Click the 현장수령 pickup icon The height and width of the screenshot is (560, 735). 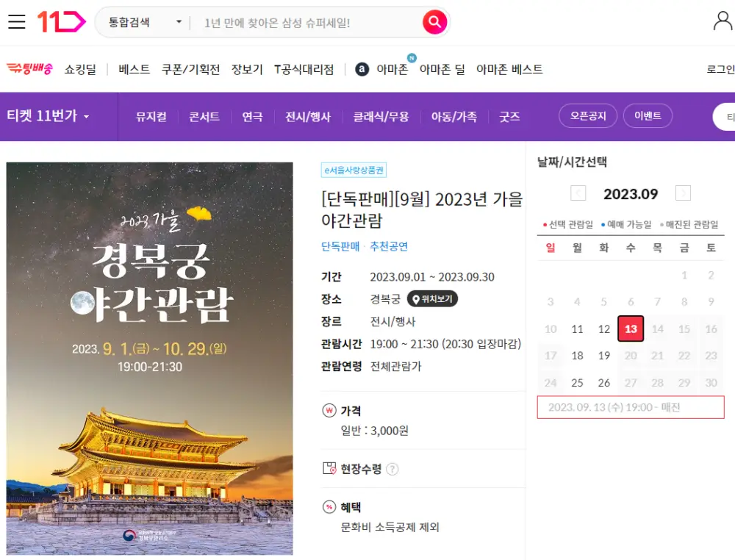(x=329, y=467)
